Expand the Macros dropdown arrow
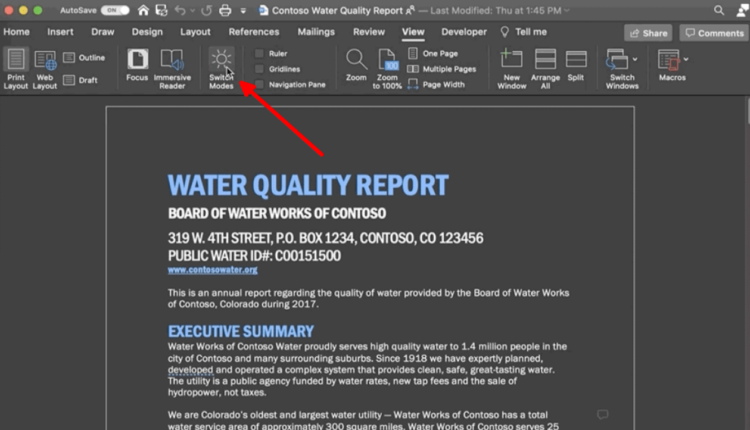Image resolution: width=750 pixels, height=430 pixels. (686, 59)
